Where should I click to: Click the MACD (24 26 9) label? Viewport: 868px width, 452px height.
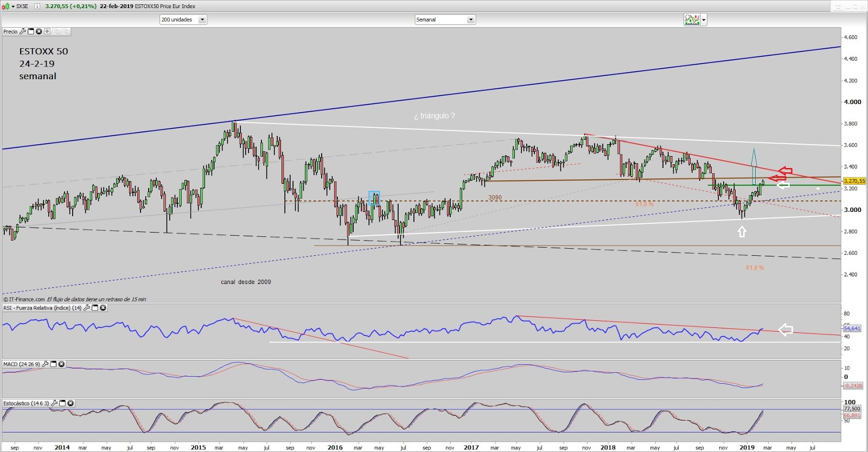(22, 364)
